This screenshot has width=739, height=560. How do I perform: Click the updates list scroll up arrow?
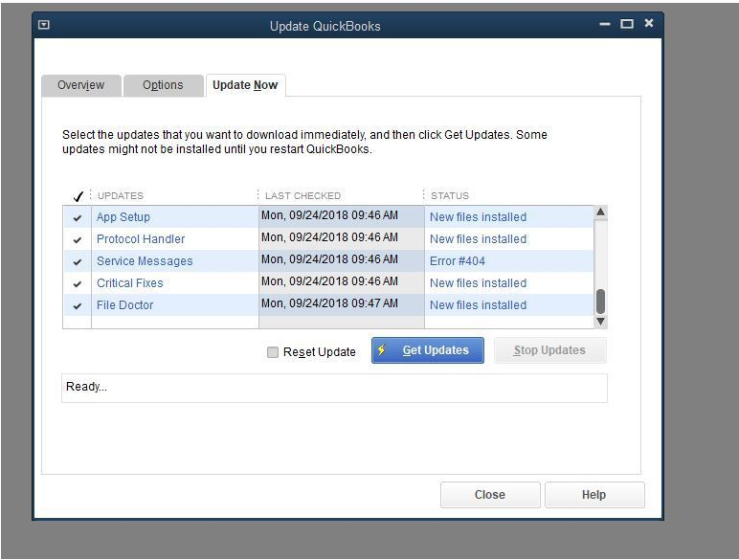(600, 213)
